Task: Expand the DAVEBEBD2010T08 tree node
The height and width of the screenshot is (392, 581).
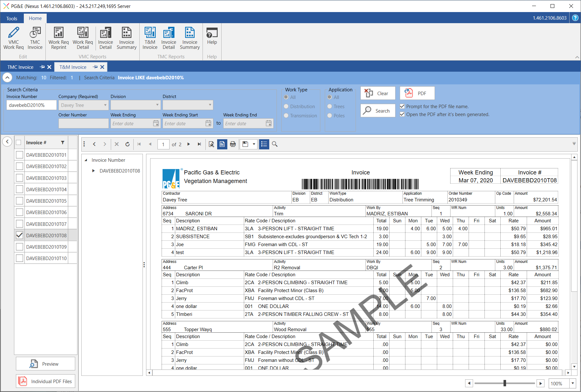Action: click(x=93, y=171)
